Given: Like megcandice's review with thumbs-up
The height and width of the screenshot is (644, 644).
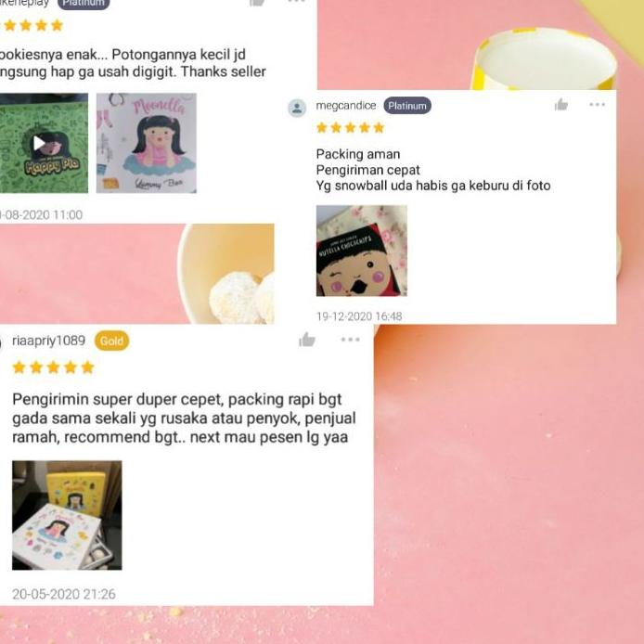Looking at the screenshot, I should [561, 105].
